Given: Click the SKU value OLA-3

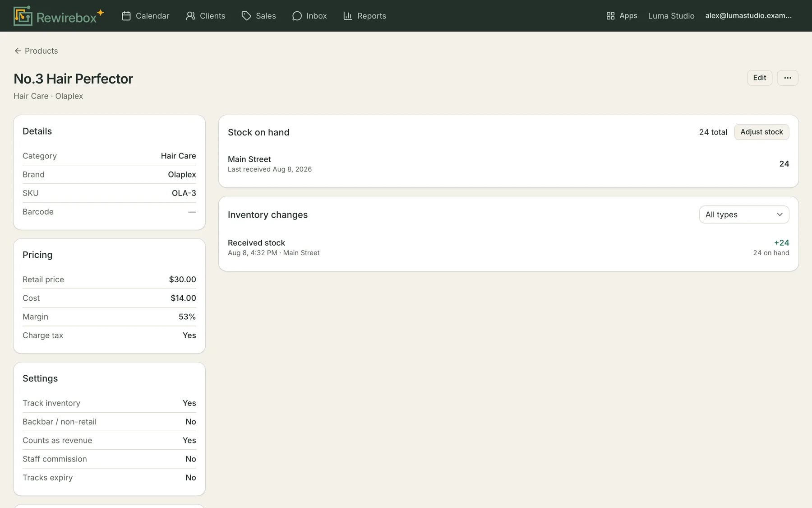Looking at the screenshot, I should [184, 193].
